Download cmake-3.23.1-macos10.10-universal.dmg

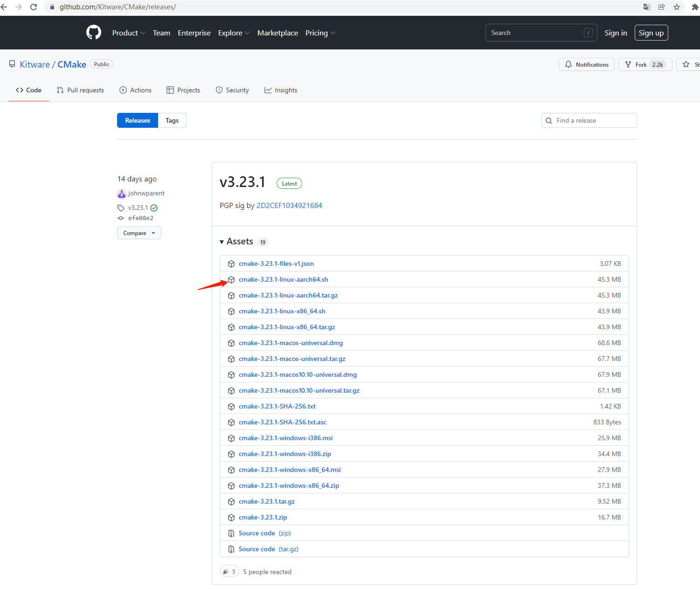tap(298, 375)
